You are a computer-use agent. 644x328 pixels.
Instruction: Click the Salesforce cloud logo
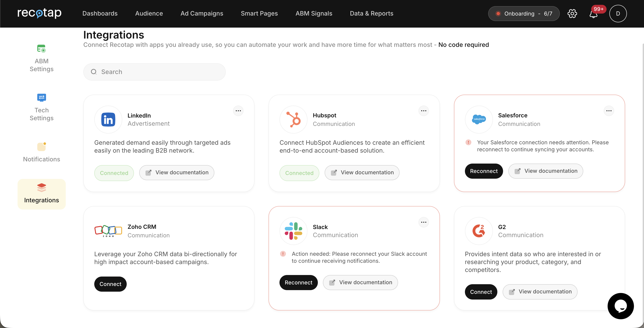479,119
